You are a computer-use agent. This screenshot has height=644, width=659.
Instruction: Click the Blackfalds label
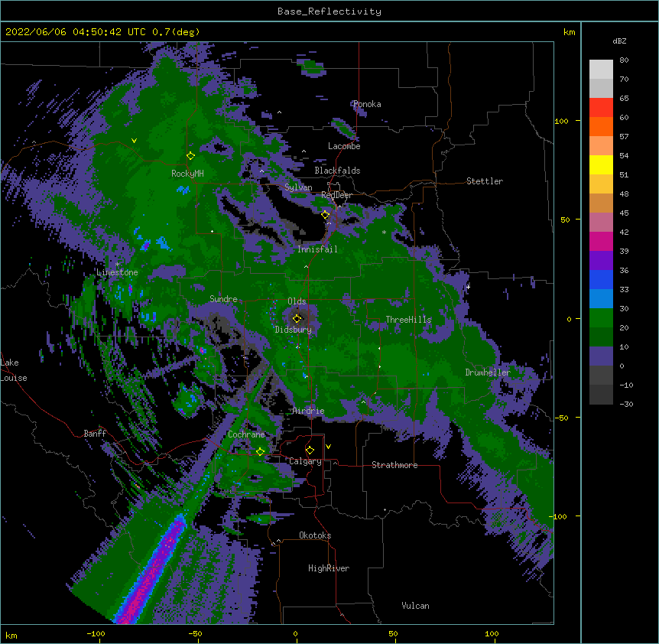pyautogui.click(x=337, y=171)
